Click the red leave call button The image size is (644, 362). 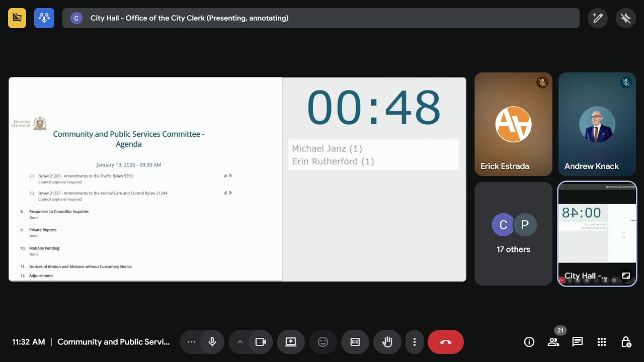pos(446,342)
